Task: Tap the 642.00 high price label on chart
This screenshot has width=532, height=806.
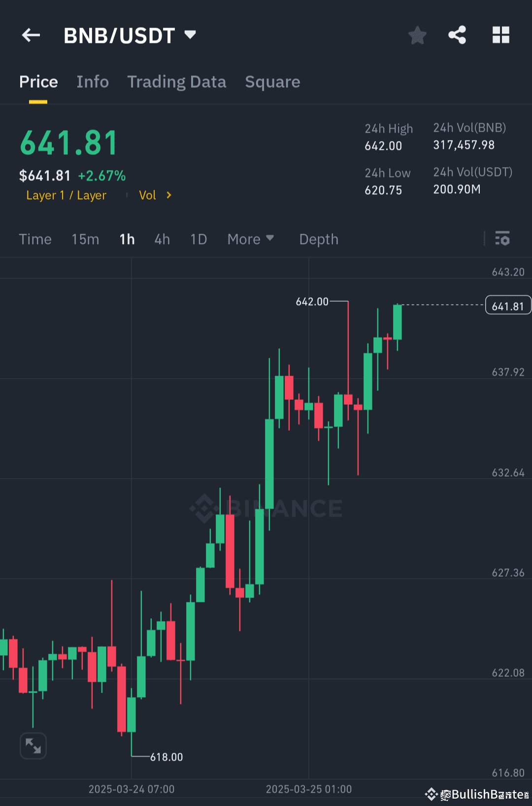Action: coord(312,302)
